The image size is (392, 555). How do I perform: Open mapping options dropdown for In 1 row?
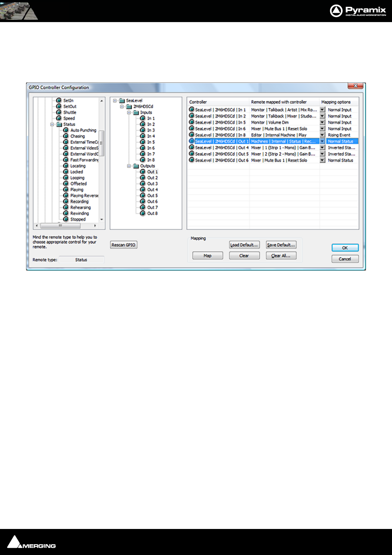click(322, 109)
